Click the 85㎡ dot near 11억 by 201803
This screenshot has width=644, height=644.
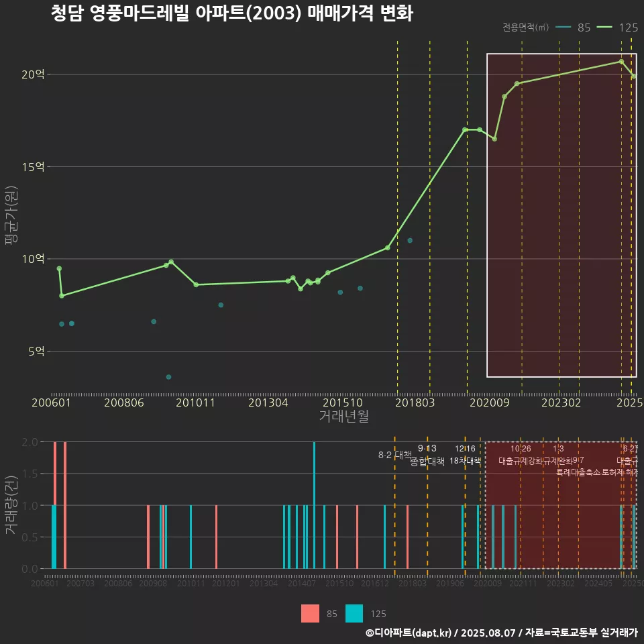(x=410, y=240)
